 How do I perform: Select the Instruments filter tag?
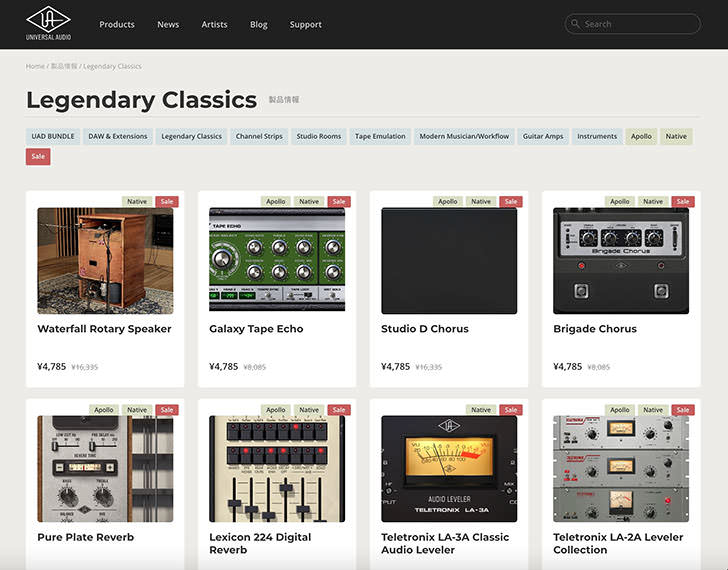(597, 136)
